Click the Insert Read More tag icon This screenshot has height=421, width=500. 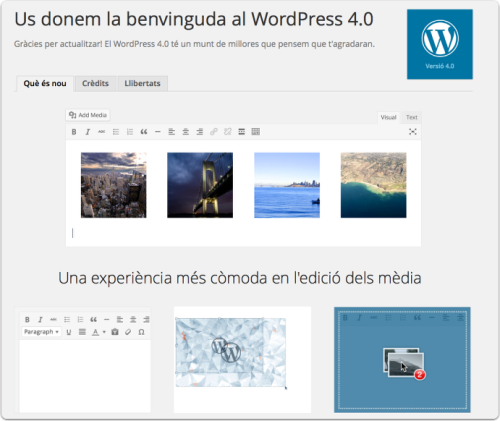242,132
